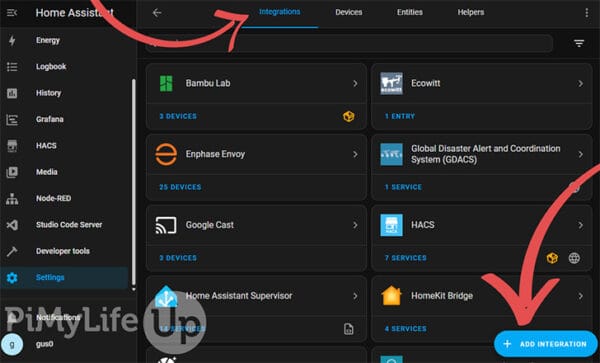
Task: Open HACS 7 services link
Action: click(x=406, y=258)
